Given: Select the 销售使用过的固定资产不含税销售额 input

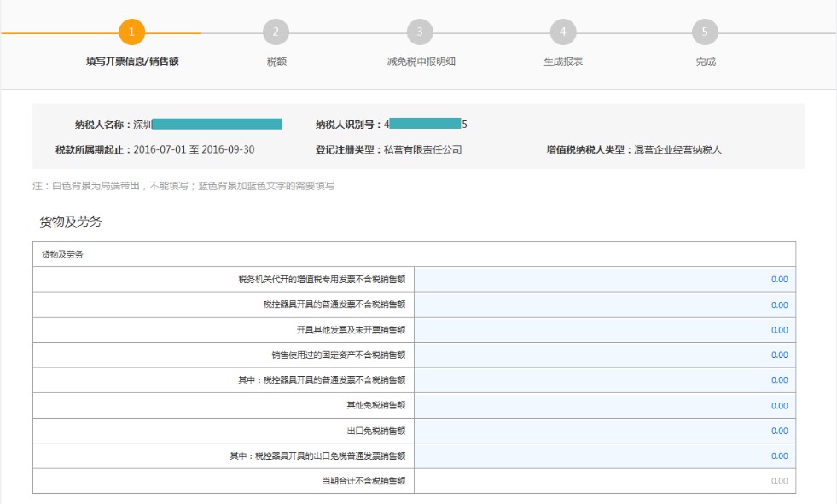Looking at the screenshot, I should click(x=605, y=355).
